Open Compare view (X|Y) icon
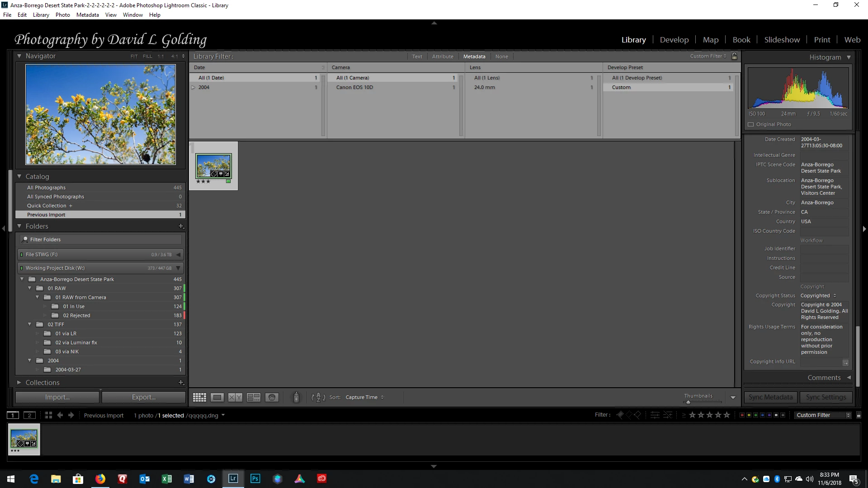 (x=235, y=398)
